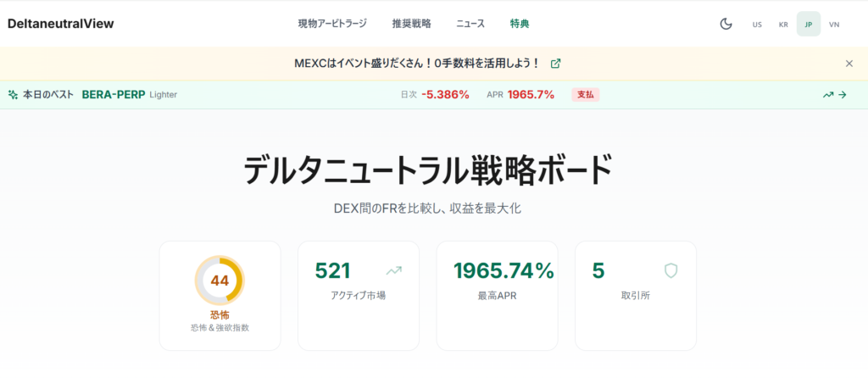This screenshot has width=868, height=384.
Task: Open the 特典 nav item
Action: tap(520, 24)
